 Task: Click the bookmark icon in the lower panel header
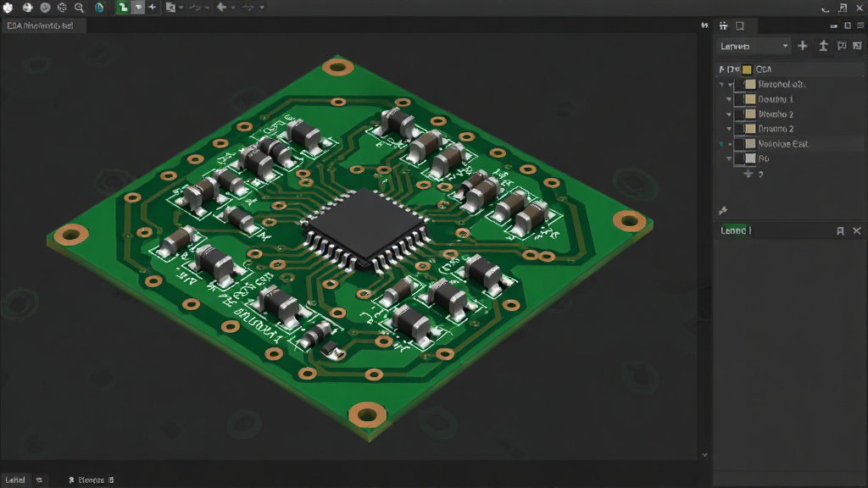tap(840, 230)
